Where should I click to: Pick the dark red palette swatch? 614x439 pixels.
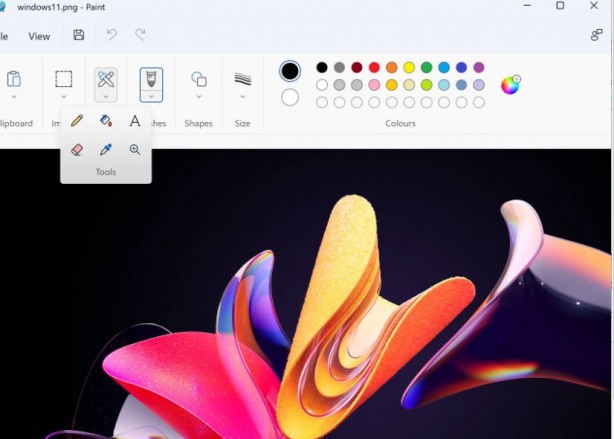pos(357,67)
